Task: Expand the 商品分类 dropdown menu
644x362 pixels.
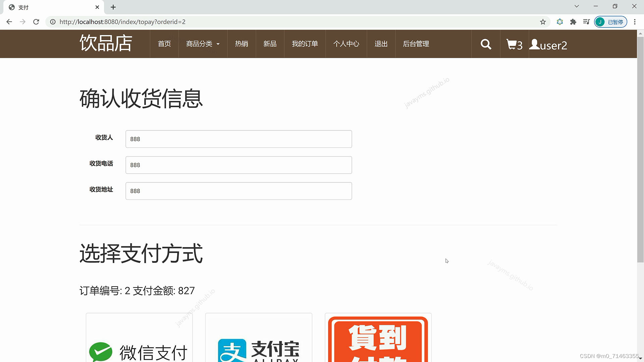Action: click(203, 44)
